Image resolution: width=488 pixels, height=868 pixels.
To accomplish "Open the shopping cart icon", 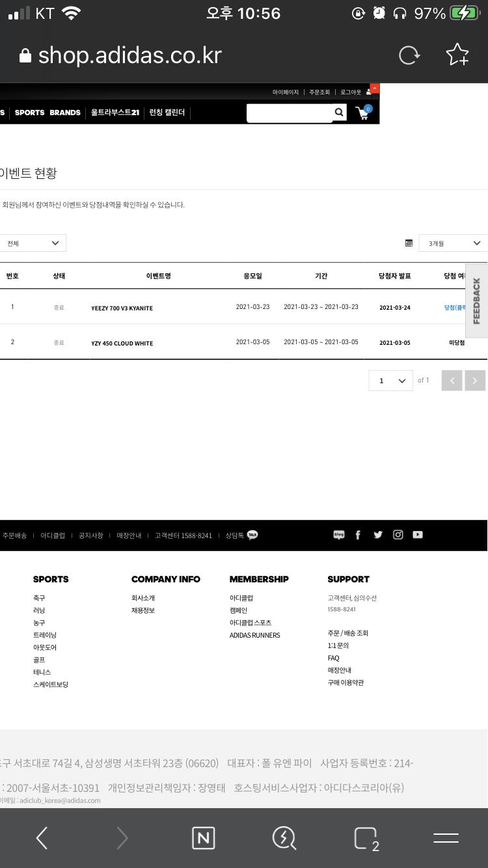I will click(x=364, y=113).
